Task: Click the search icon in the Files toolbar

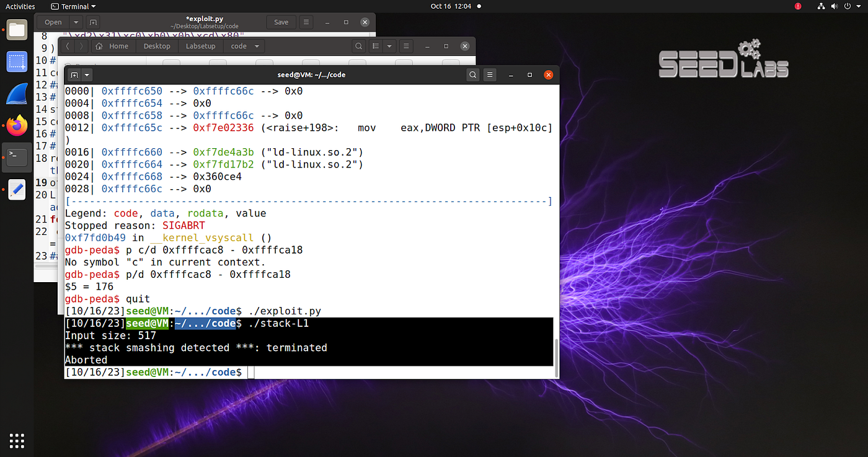Action: [x=359, y=45]
